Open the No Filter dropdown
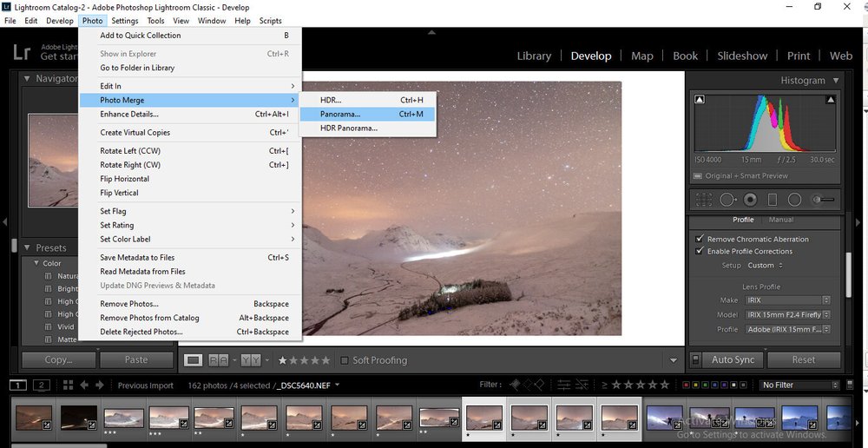Screen dimensions: 868x448 pos(799,385)
